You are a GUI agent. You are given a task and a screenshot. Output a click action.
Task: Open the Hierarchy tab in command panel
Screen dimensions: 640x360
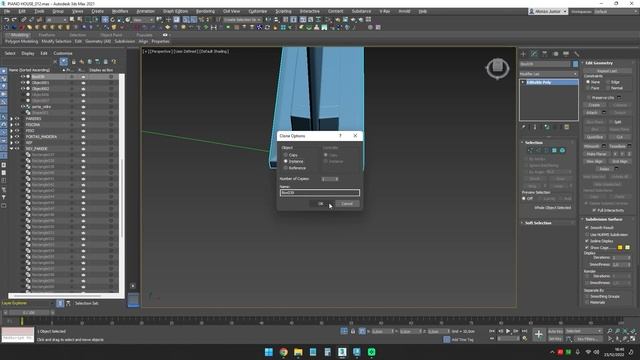544,54
